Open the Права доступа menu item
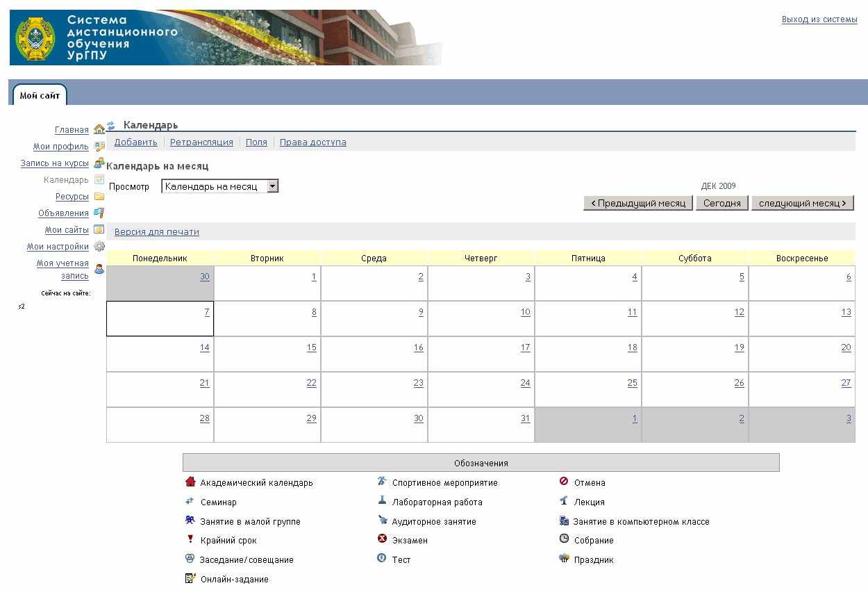Image resolution: width=868 pixels, height=590 pixels. [313, 142]
